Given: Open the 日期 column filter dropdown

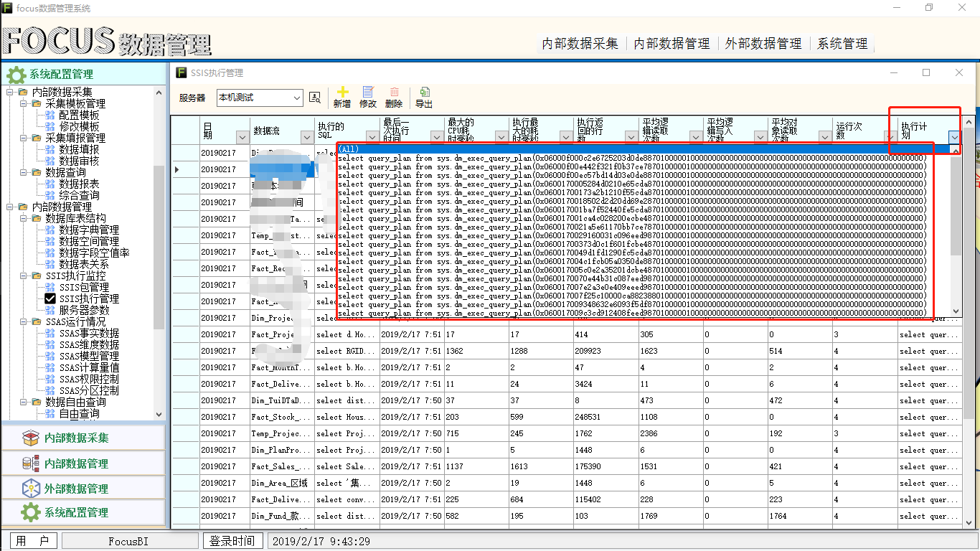Looking at the screenshot, I should 242,136.
